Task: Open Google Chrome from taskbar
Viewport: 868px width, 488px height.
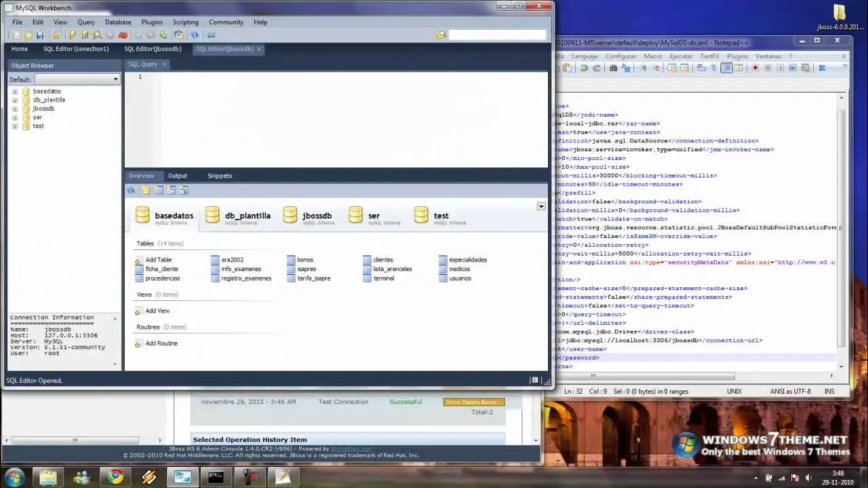Action: point(115,477)
